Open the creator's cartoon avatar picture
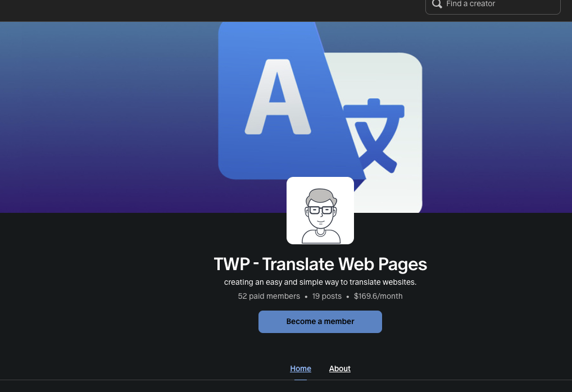This screenshot has height=392, width=572. tap(320, 211)
